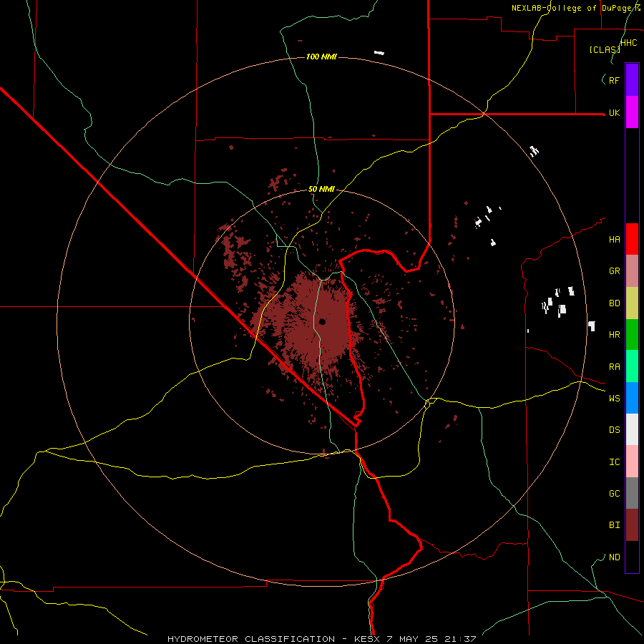The image size is (644, 644).
Task: Click the 'IC' legend label
Action: tap(614, 462)
